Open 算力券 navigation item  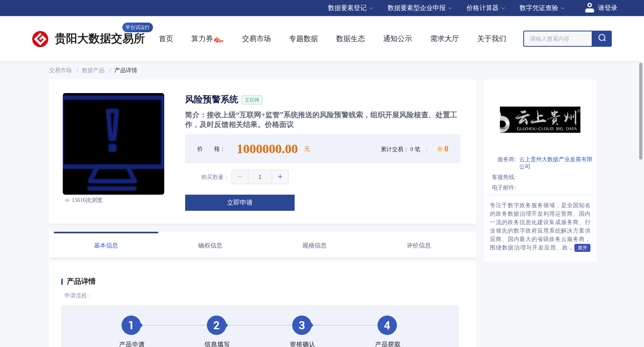tap(202, 39)
